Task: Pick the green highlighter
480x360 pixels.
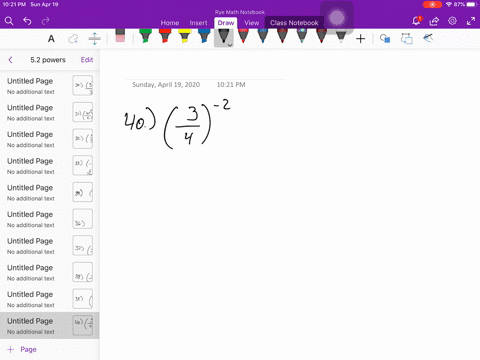Action: tap(145, 36)
